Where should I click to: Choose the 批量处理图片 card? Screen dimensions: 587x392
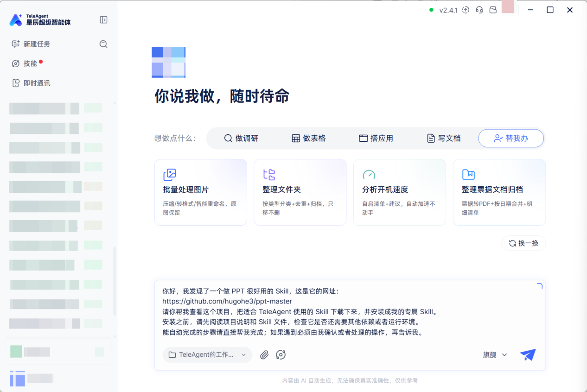(x=201, y=192)
